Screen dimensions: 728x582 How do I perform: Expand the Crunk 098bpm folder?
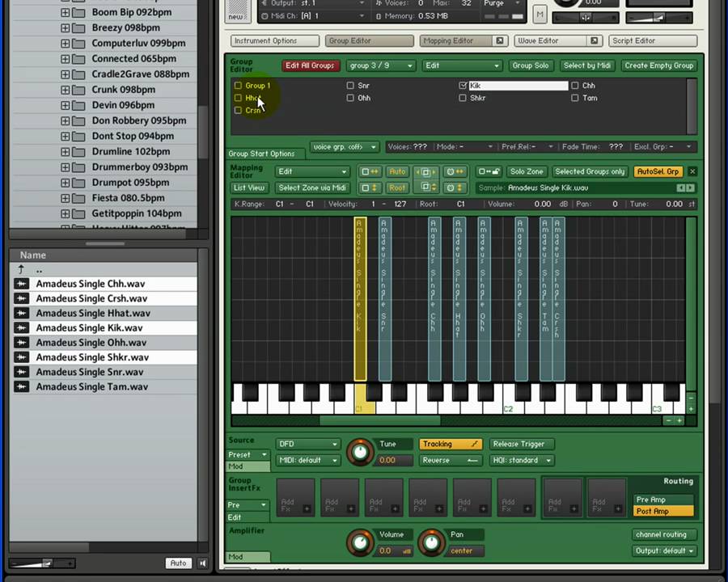65,90
